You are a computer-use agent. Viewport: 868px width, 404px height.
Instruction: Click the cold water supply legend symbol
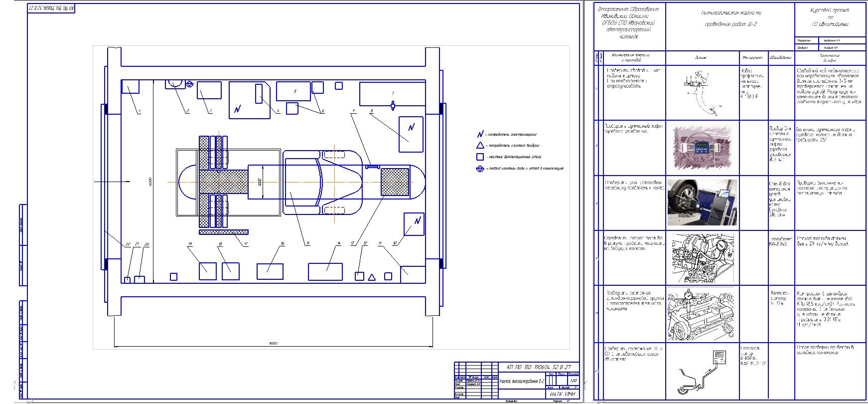coord(480,169)
